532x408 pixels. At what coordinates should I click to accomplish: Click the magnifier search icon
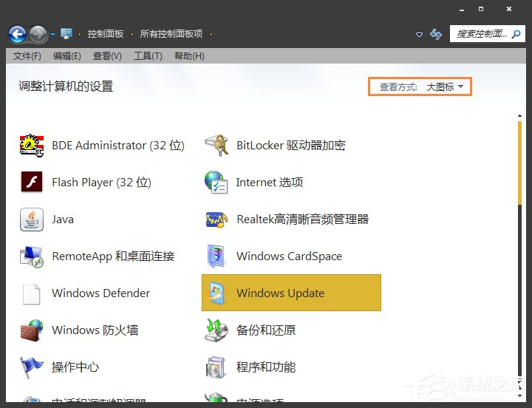tap(516, 34)
